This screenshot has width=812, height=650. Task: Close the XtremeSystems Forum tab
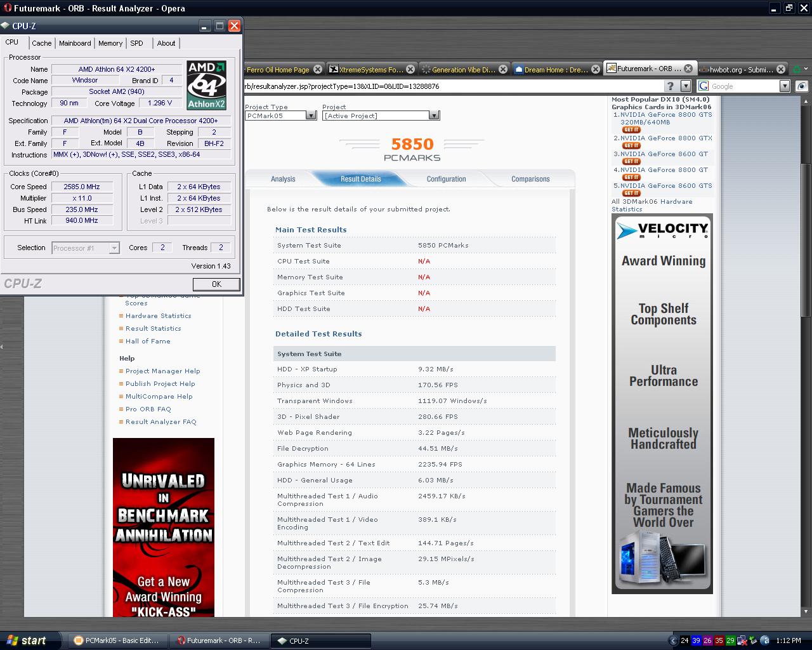410,69
